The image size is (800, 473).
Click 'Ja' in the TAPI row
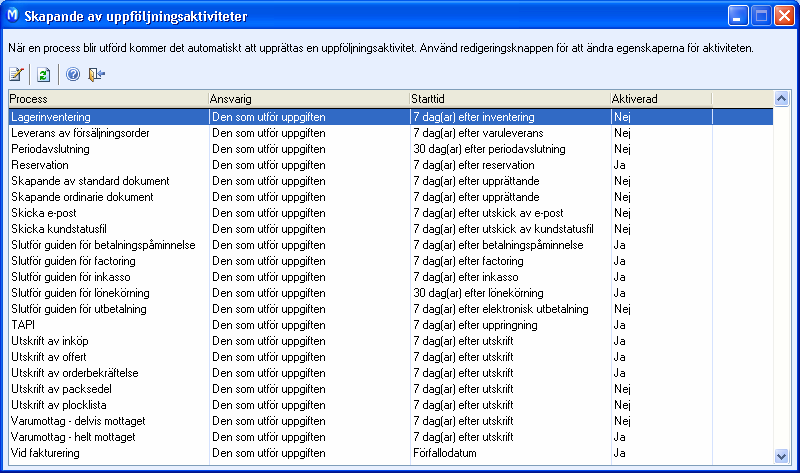[619, 325]
